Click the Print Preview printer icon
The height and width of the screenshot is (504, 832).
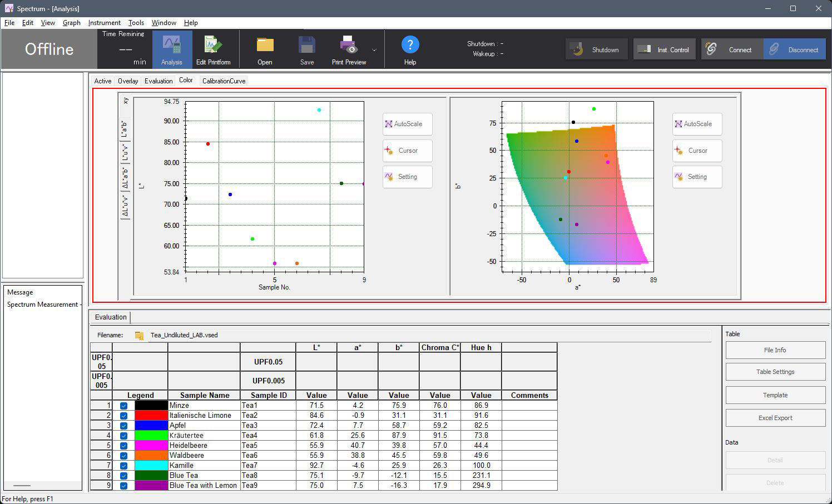(349, 45)
